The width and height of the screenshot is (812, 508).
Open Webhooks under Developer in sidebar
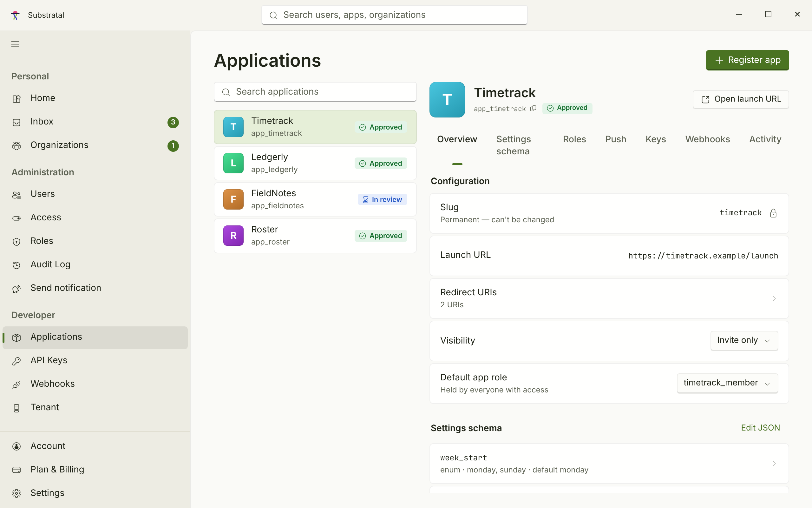coord(95,384)
